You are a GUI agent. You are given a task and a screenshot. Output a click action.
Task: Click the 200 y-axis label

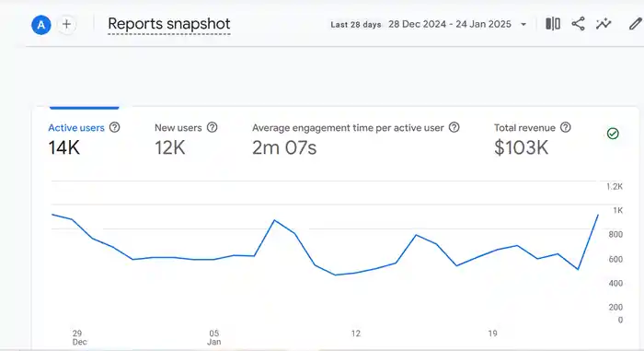615,307
